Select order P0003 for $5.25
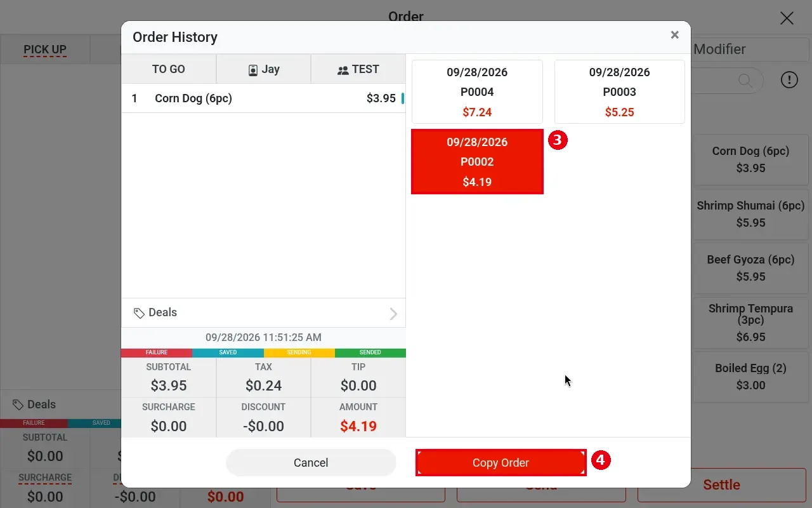Image resolution: width=812 pixels, height=508 pixels. pyautogui.click(x=620, y=92)
